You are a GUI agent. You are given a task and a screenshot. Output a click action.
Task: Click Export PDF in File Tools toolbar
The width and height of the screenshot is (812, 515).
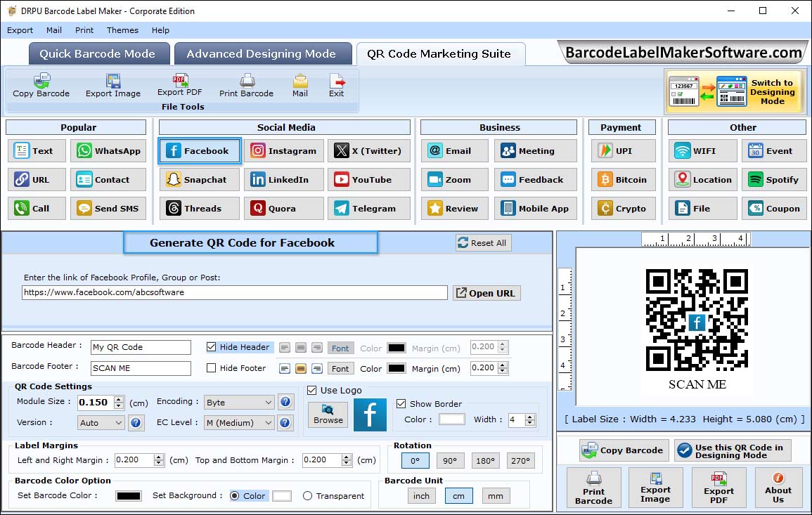click(x=180, y=86)
